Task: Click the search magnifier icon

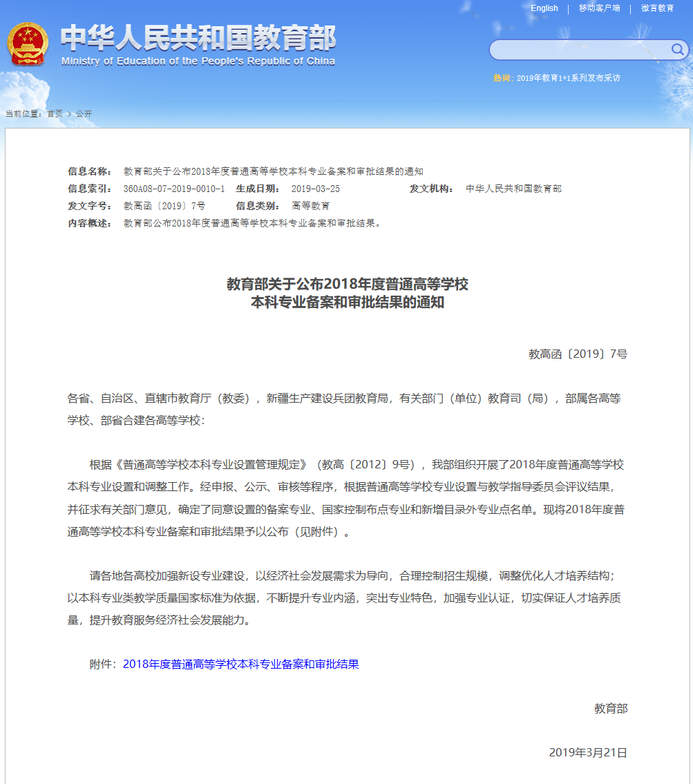Action: 677,50
